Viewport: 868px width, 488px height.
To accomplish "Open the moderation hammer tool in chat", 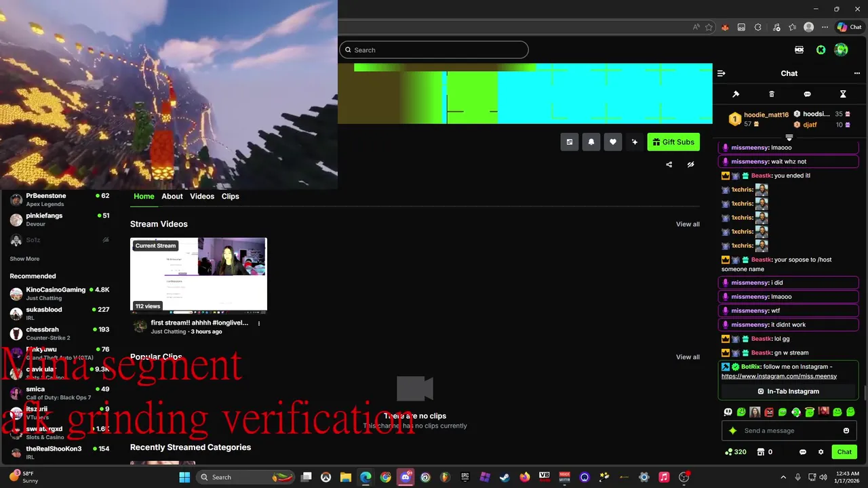I will tap(736, 94).
